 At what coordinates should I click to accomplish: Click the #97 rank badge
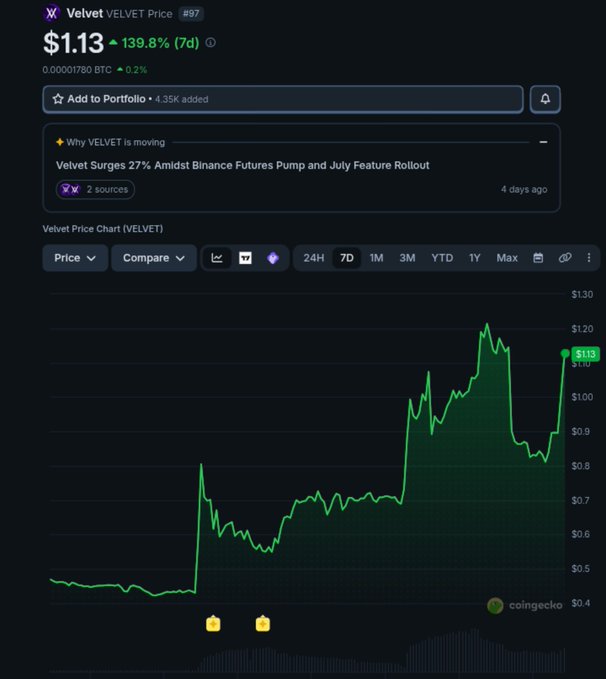(x=191, y=13)
